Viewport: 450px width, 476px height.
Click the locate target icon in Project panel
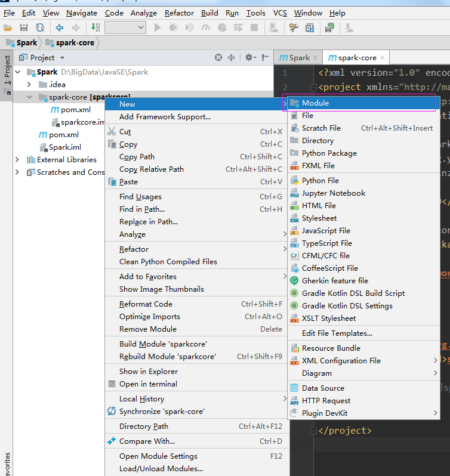tap(218, 58)
